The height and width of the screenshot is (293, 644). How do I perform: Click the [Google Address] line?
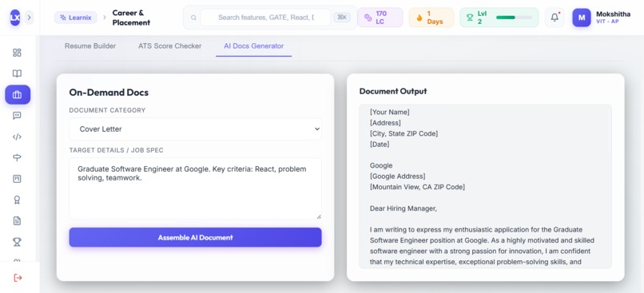[398, 176]
